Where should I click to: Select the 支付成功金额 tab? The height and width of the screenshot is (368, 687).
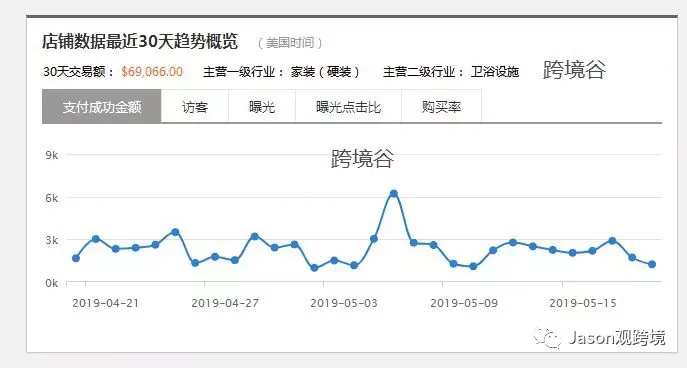point(102,106)
